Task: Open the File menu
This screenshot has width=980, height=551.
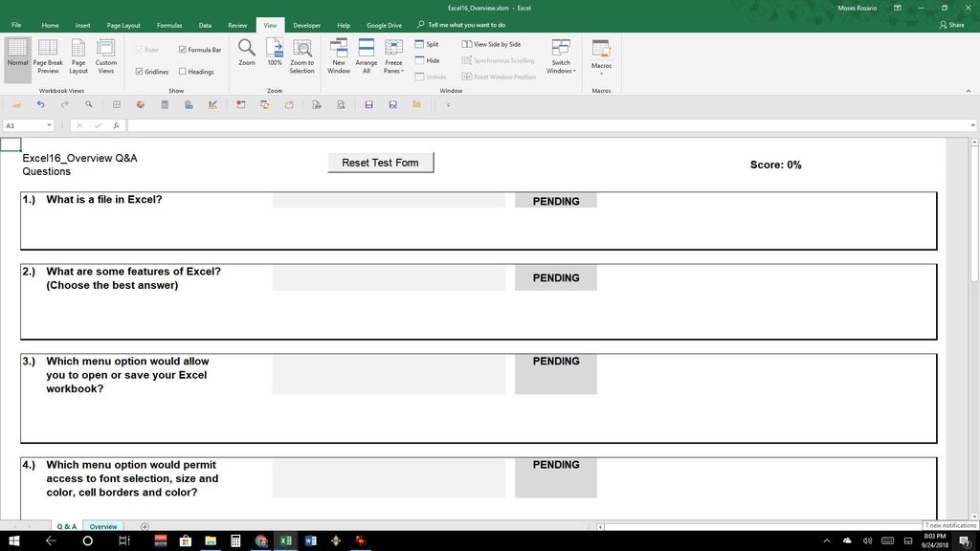Action: [16, 25]
